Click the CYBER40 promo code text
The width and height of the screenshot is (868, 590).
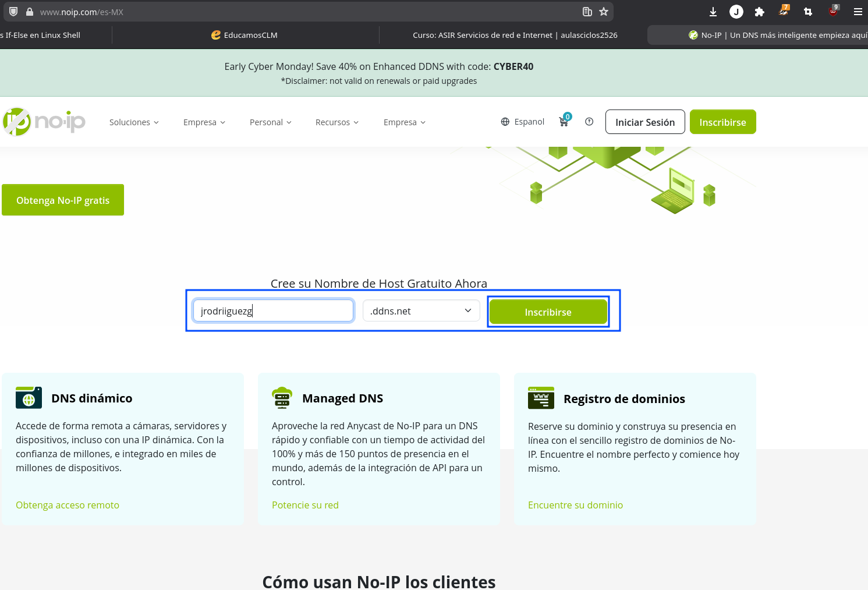513,66
